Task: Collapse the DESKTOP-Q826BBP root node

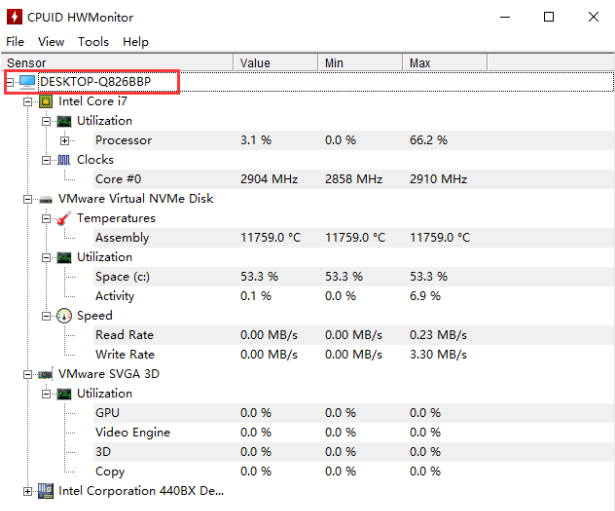Action: tap(10, 82)
